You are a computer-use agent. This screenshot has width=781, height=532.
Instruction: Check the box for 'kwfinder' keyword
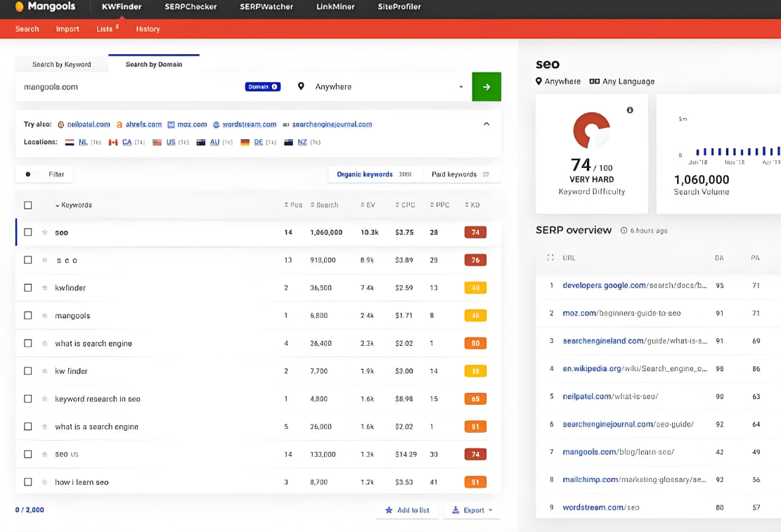[28, 288]
